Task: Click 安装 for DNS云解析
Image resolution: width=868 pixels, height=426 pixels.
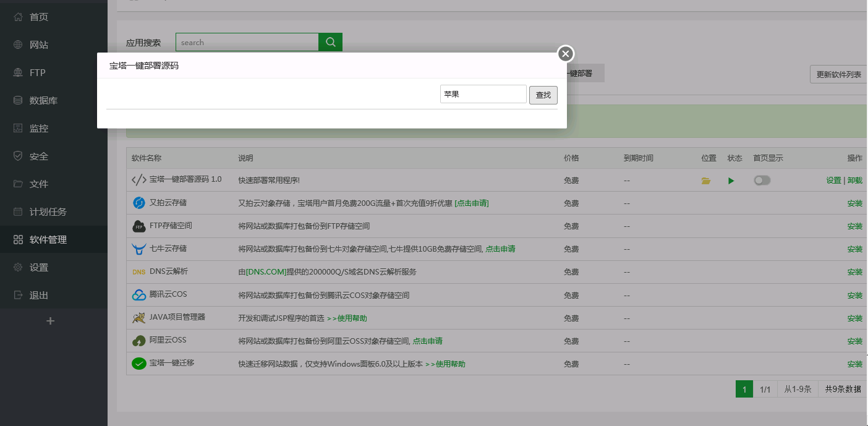Action: [x=855, y=272]
